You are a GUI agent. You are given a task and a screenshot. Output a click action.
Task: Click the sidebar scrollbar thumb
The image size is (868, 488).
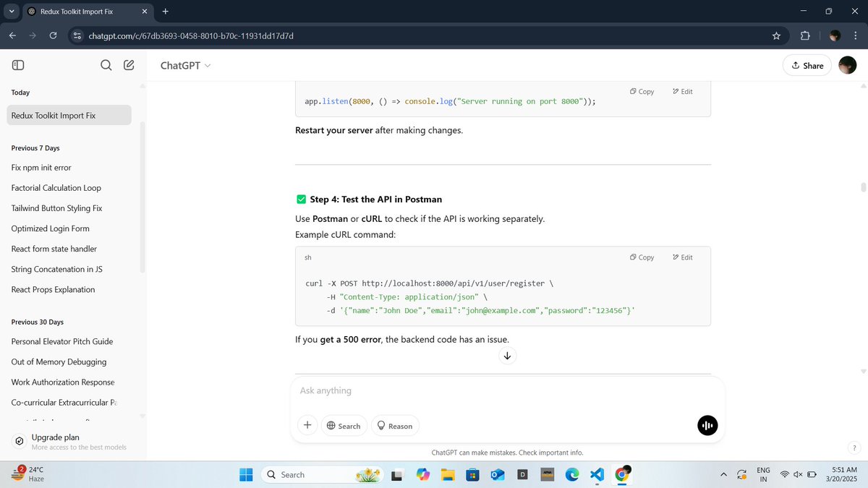[x=142, y=197]
